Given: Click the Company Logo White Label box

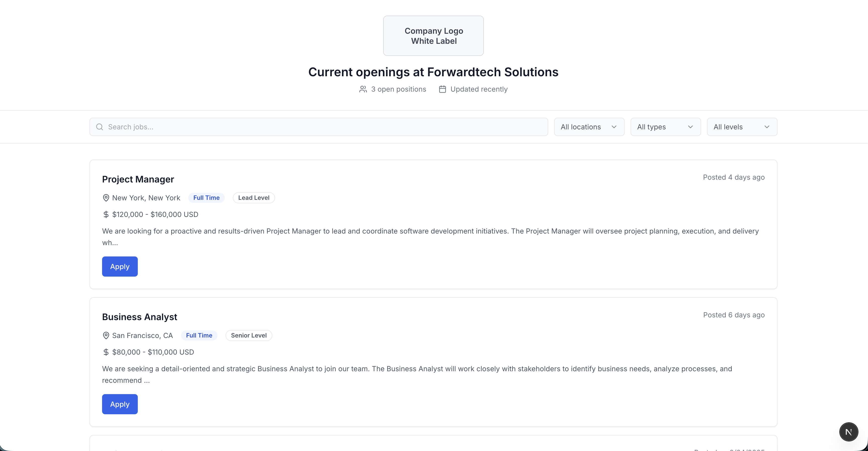Looking at the screenshot, I should pyautogui.click(x=433, y=36).
